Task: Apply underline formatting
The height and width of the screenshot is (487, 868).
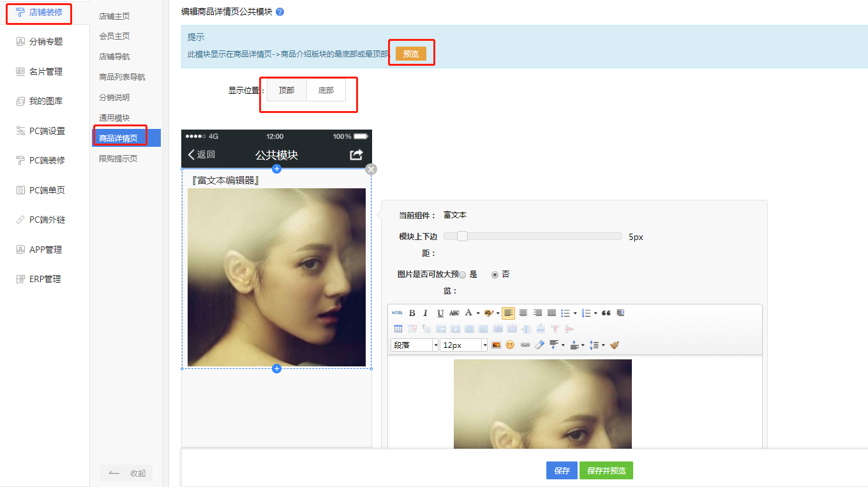Action: tap(440, 313)
